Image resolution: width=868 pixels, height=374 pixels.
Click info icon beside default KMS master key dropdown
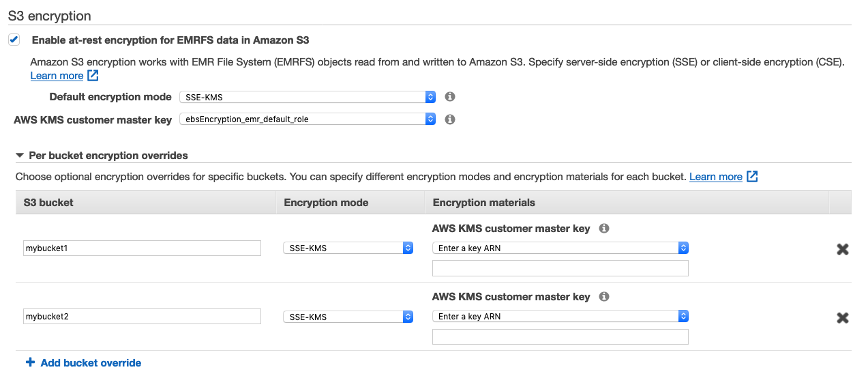click(449, 119)
